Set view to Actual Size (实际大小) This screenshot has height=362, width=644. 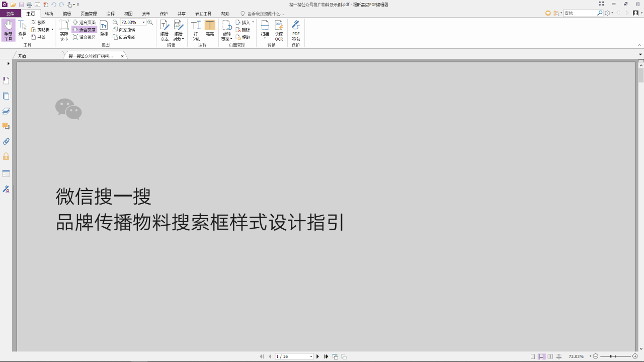coord(64,31)
